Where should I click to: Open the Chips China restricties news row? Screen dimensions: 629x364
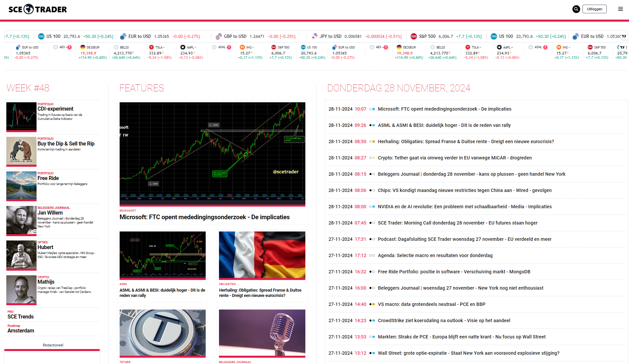pos(476,190)
